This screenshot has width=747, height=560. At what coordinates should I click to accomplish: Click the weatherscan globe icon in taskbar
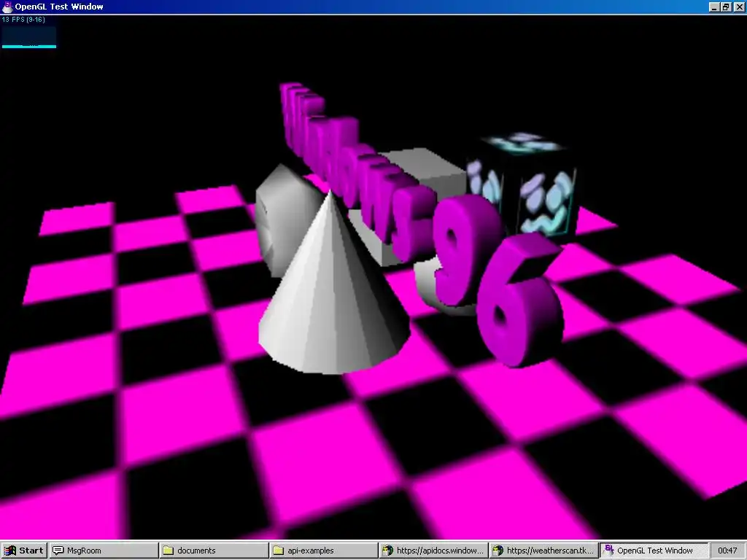tap(498, 551)
